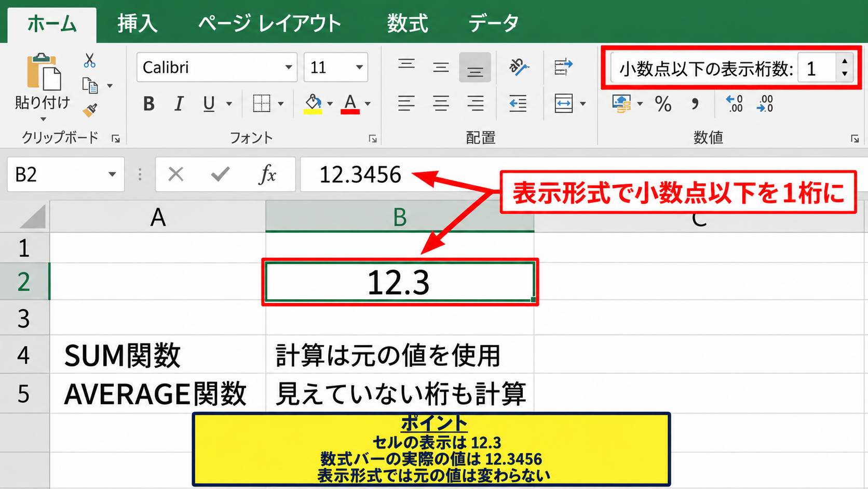Click the text orientation icon

[x=518, y=67]
